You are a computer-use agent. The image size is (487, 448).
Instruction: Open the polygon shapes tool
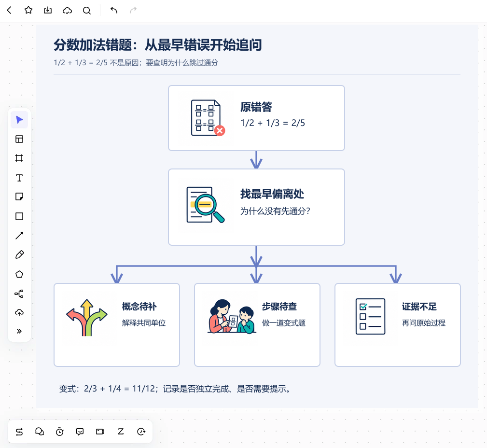pyautogui.click(x=19, y=274)
